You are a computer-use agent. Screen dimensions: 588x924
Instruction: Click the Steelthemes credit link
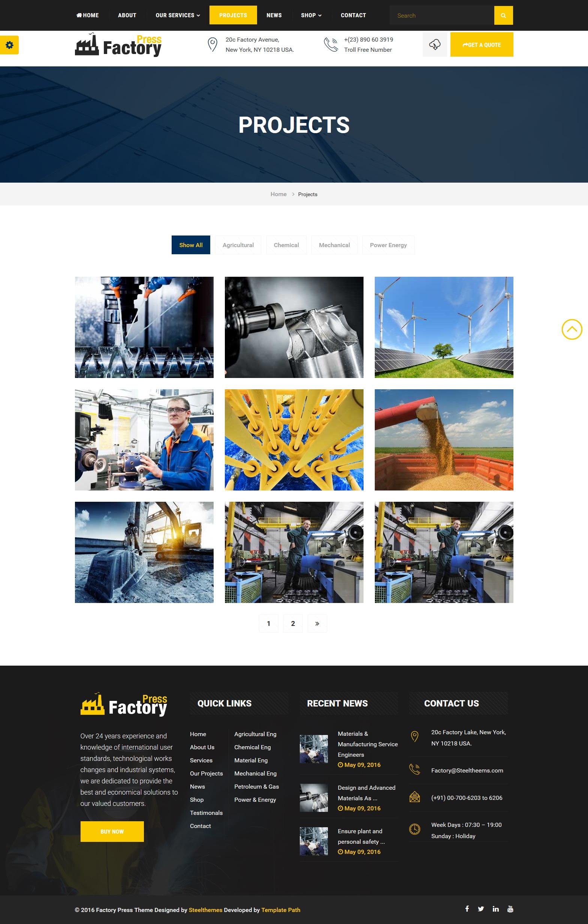pyautogui.click(x=205, y=910)
